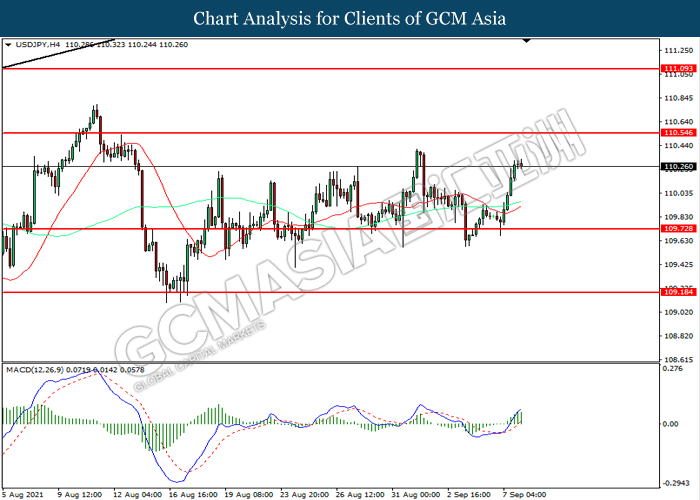Select the 109.728 red level label
The image size is (700, 500).
pyautogui.click(x=679, y=229)
